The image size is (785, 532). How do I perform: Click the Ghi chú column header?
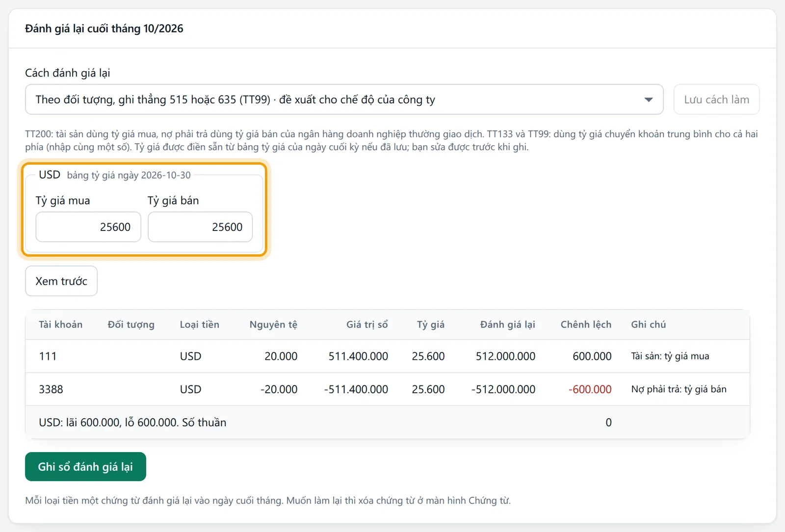click(x=649, y=325)
